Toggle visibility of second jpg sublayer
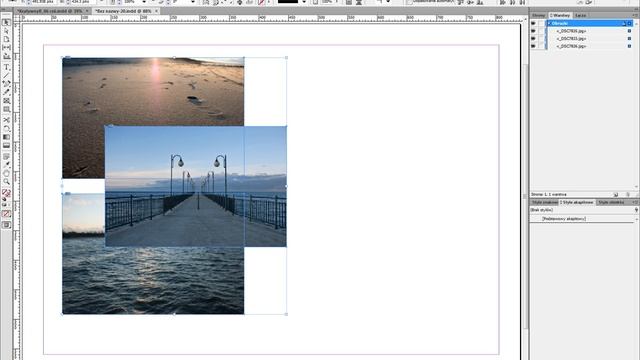 pyautogui.click(x=533, y=39)
